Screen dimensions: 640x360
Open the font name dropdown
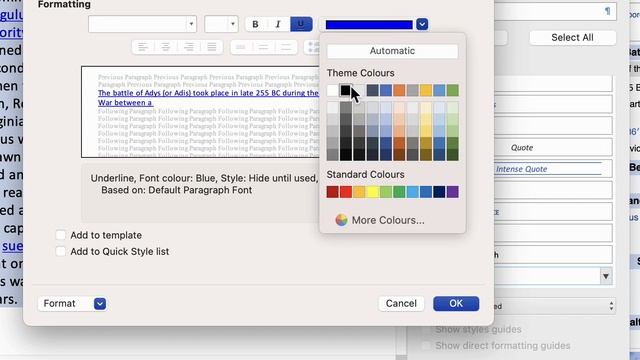[x=191, y=24]
